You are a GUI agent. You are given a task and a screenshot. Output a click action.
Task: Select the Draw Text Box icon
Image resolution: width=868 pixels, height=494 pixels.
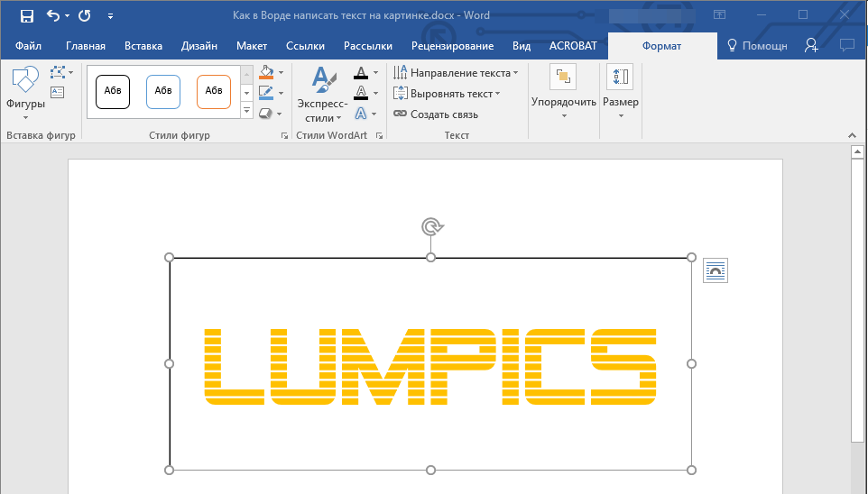pos(58,92)
